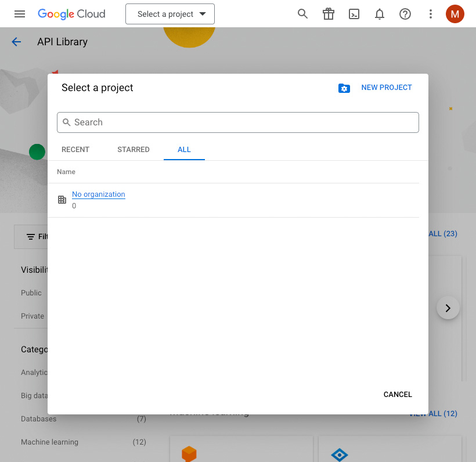Switch to the STARRED tab
The height and width of the screenshot is (462, 476).
tap(134, 150)
